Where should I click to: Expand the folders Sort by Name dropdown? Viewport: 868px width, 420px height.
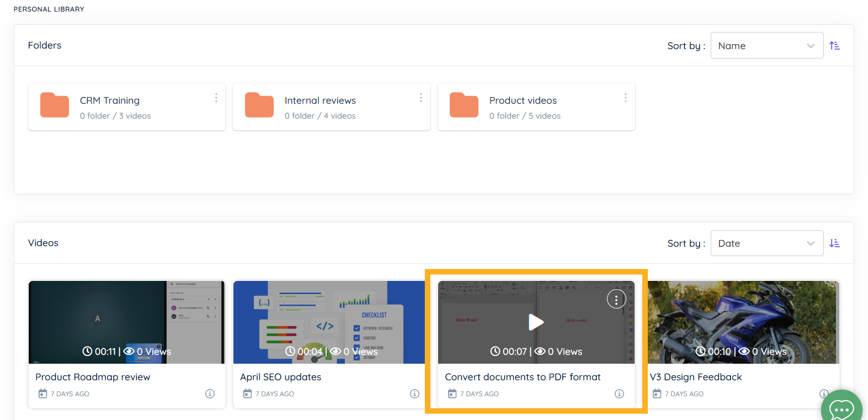(766, 46)
